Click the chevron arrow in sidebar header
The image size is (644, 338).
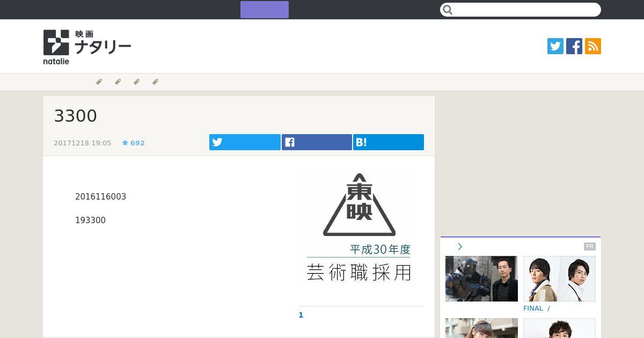click(x=460, y=247)
